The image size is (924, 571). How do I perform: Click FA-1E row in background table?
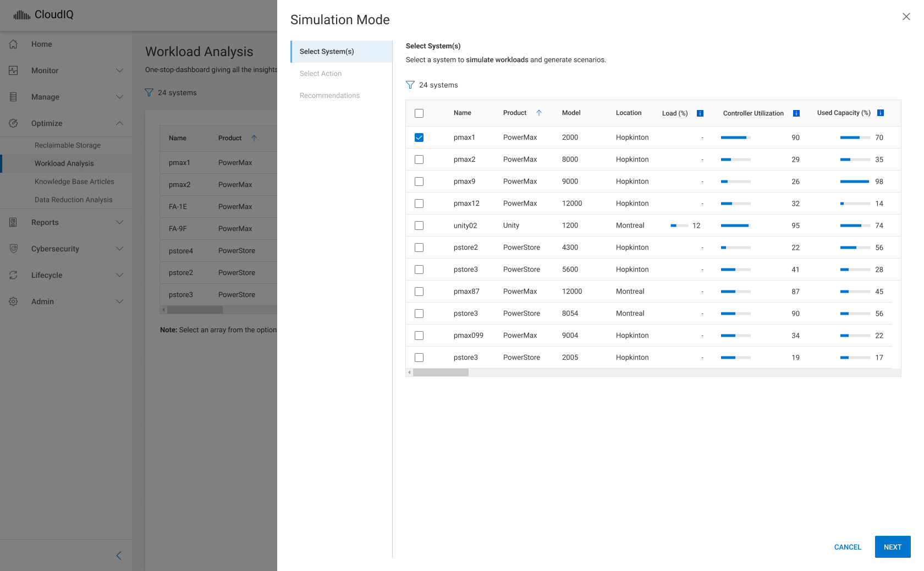pyautogui.click(x=218, y=207)
